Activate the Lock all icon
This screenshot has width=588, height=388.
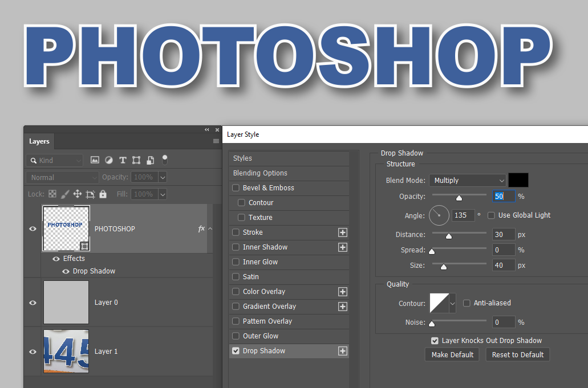coord(102,194)
